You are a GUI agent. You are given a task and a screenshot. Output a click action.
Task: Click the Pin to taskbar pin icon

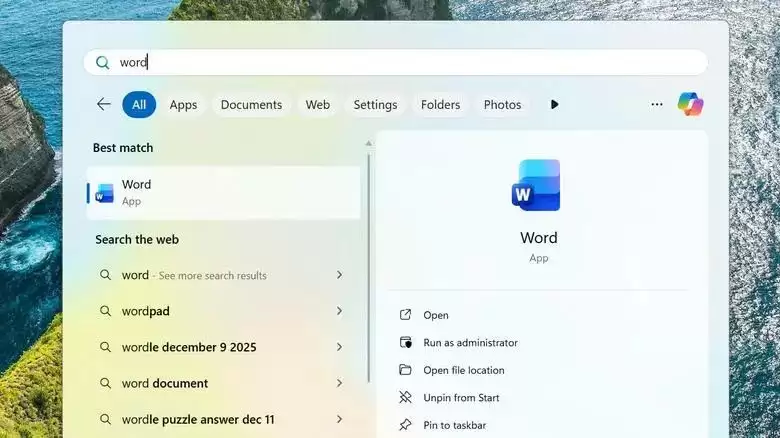pos(405,425)
